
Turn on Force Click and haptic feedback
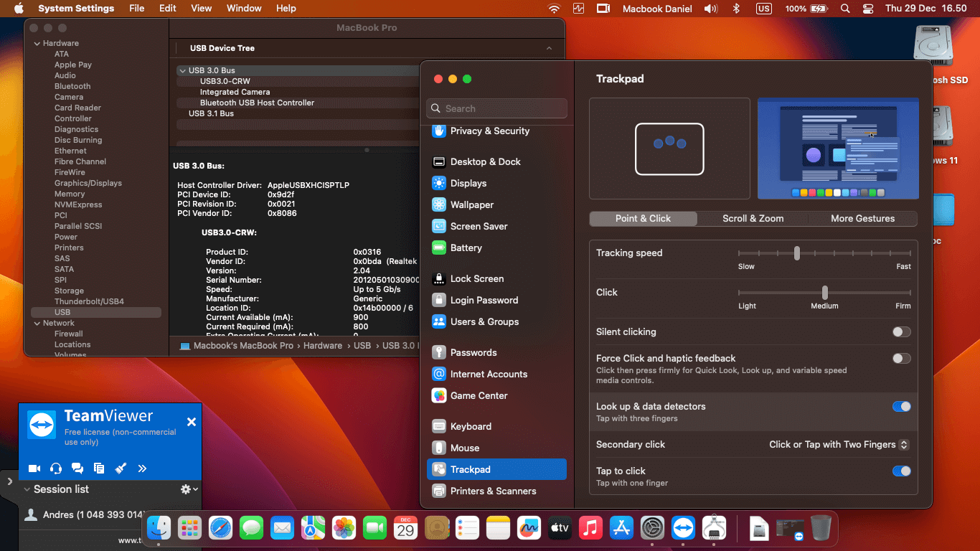coord(901,358)
